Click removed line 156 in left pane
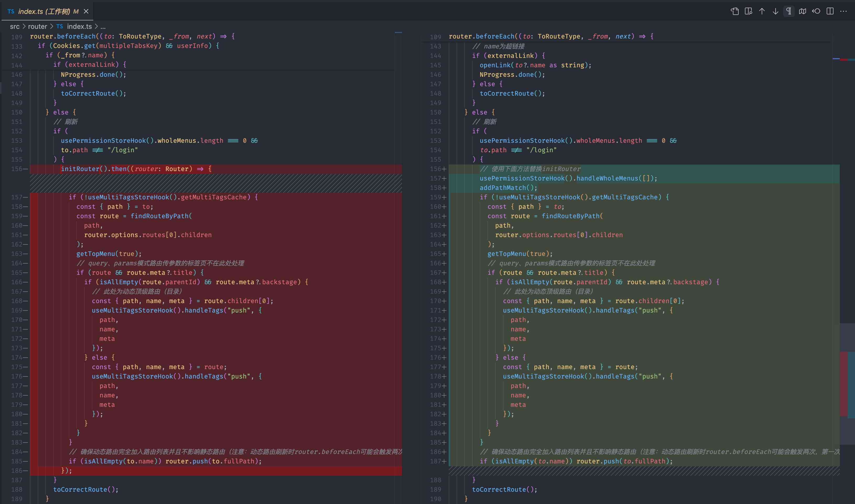This screenshot has width=855, height=504. coord(136,169)
